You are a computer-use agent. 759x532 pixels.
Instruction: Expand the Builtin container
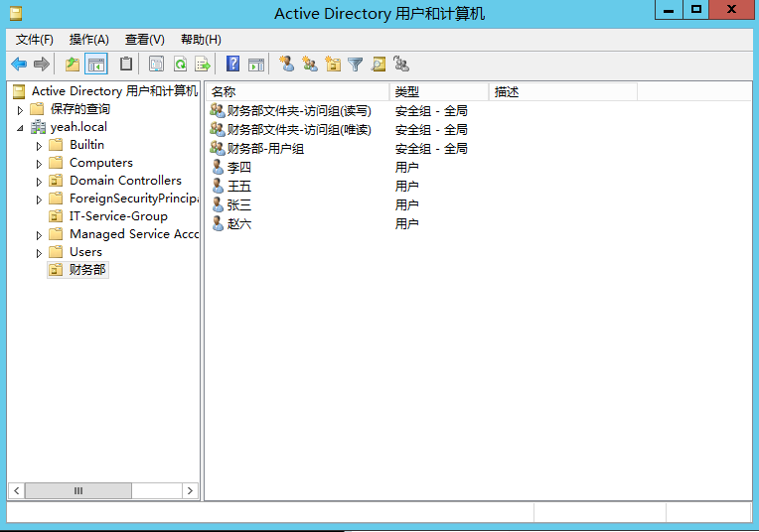coord(39,146)
